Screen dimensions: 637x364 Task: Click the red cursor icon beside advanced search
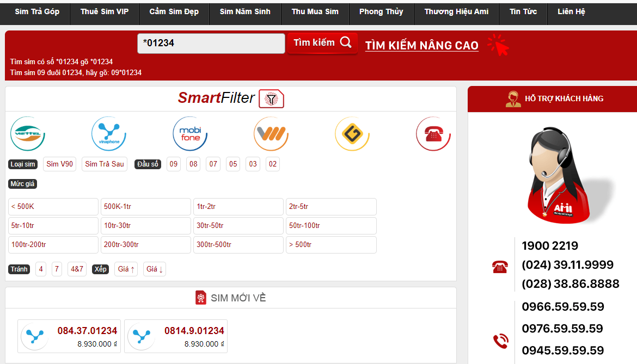[498, 45]
